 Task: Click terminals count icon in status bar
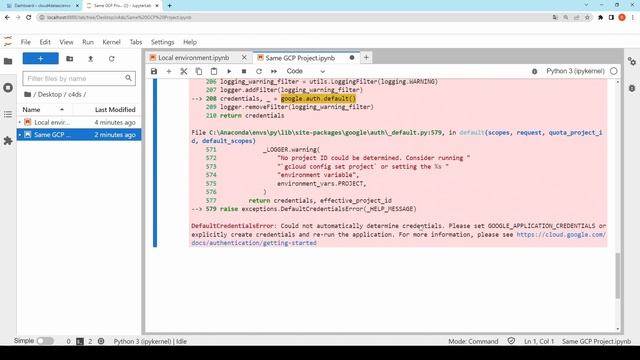[x=80, y=341]
